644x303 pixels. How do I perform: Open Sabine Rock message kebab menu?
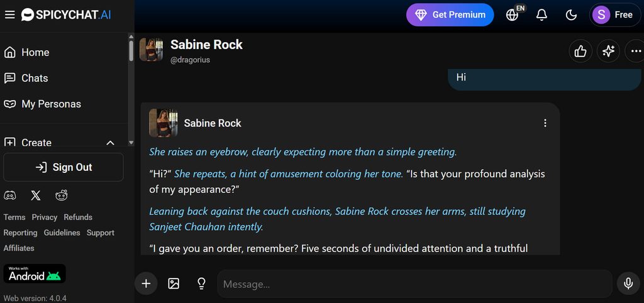(x=545, y=123)
